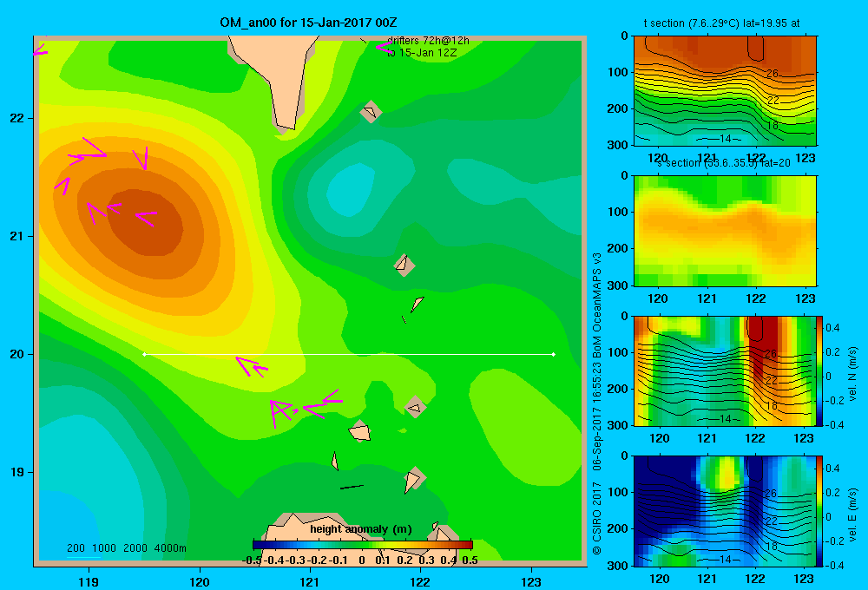
Task: Click the "to 15-Jan 12Z" label
Action: point(422,53)
